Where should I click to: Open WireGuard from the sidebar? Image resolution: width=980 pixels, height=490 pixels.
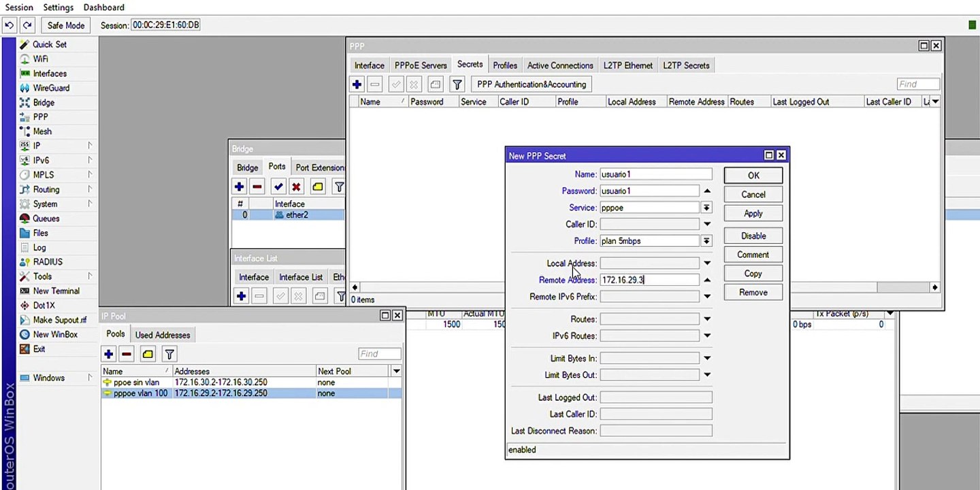tap(51, 88)
